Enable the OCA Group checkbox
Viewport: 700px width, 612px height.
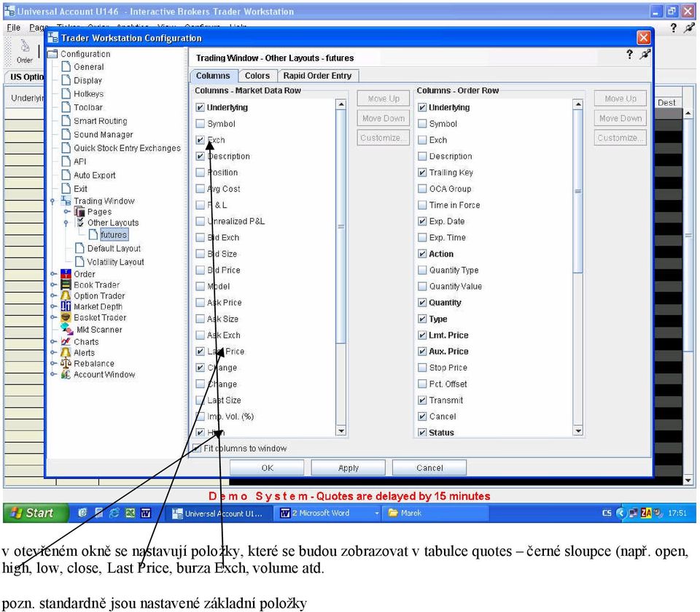coord(422,188)
